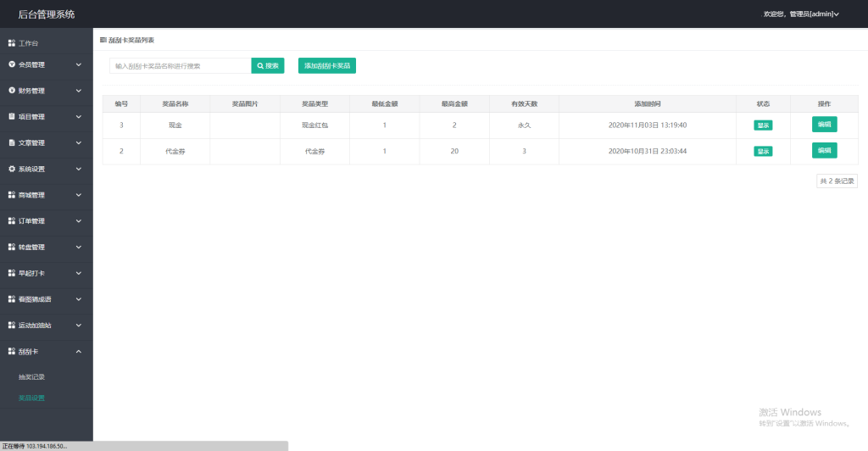Expand the 项目管理 chevron
Screen dimensions: 868x451
pyautogui.click(x=79, y=117)
